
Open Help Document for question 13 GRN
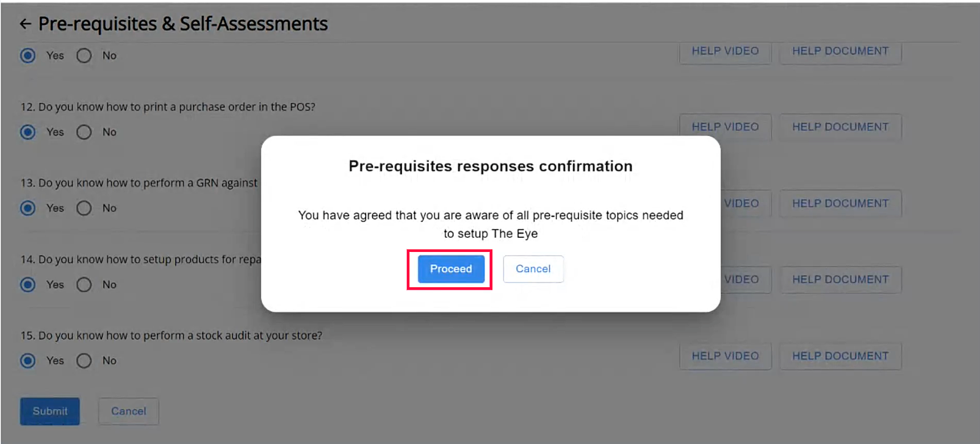(x=840, y=203)
